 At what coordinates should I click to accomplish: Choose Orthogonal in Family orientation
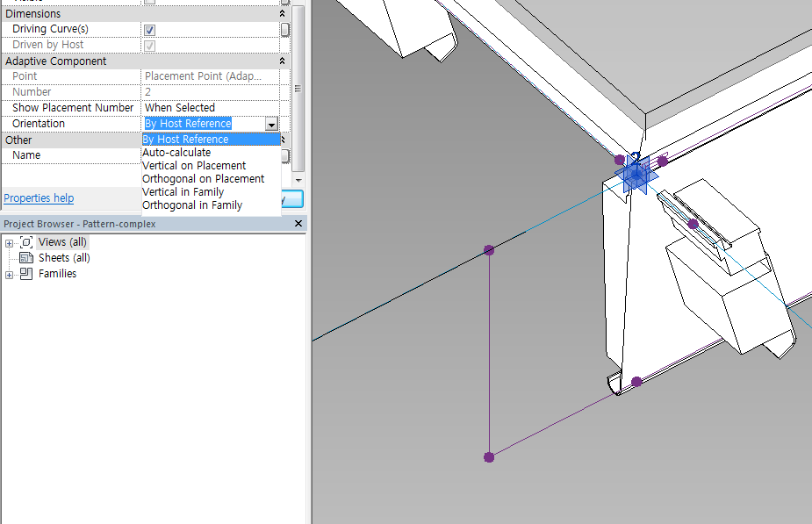(192, 205)
